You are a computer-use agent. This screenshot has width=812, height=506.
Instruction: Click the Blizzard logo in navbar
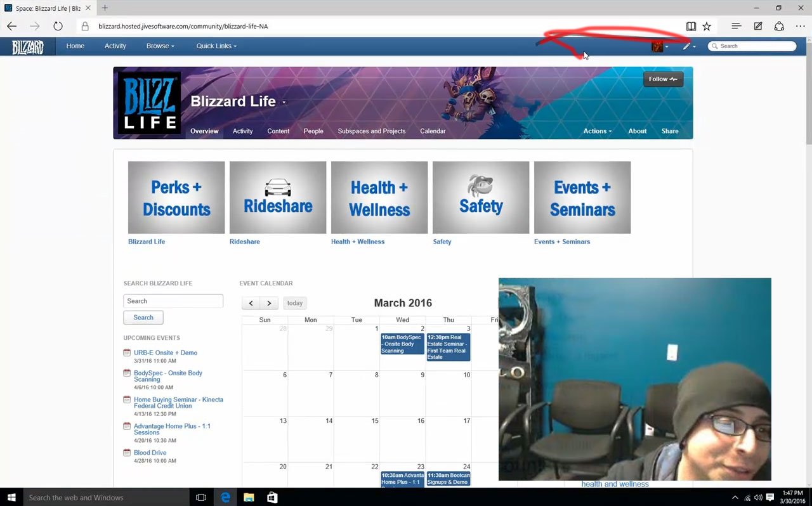pyautogui.click(x=27, y=46)
